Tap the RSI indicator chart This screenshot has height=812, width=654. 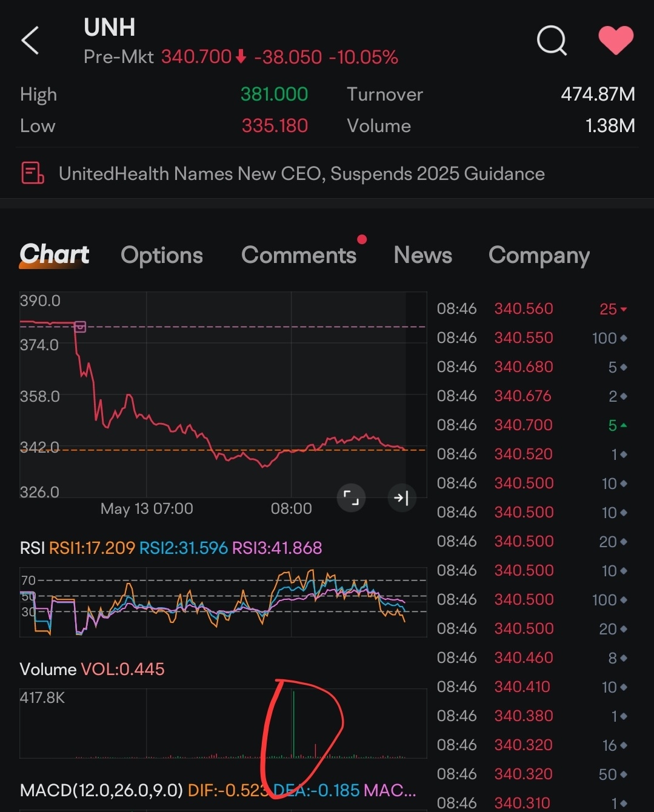(x=223, y=602)
